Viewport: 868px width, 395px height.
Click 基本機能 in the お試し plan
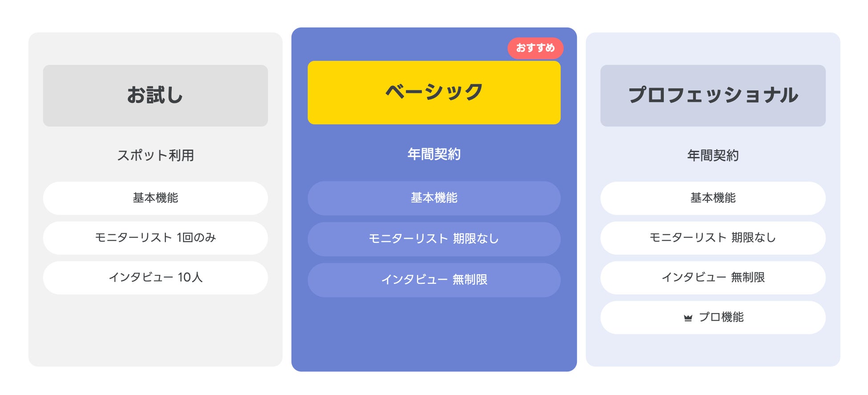pos(155,198)
